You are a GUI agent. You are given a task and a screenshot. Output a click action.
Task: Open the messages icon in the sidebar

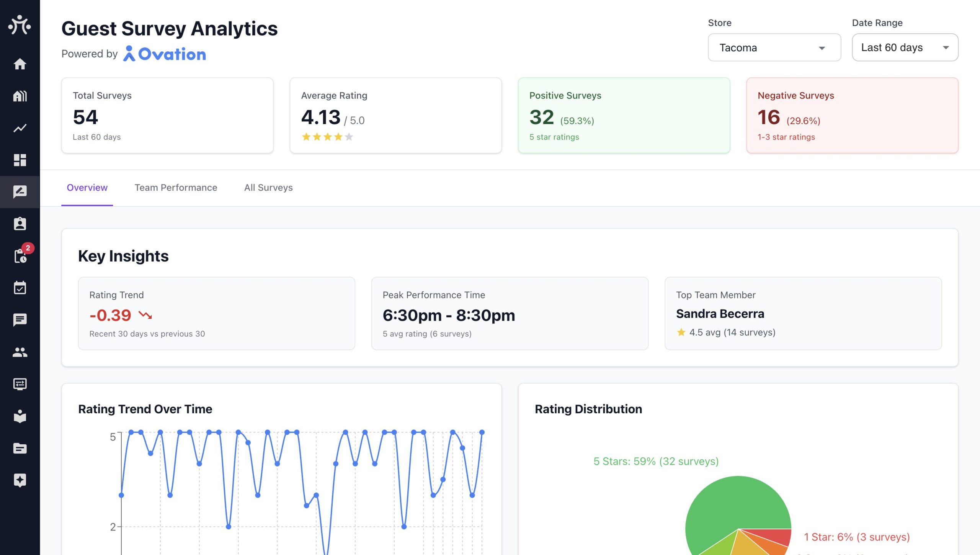click(x=20, y=320)
